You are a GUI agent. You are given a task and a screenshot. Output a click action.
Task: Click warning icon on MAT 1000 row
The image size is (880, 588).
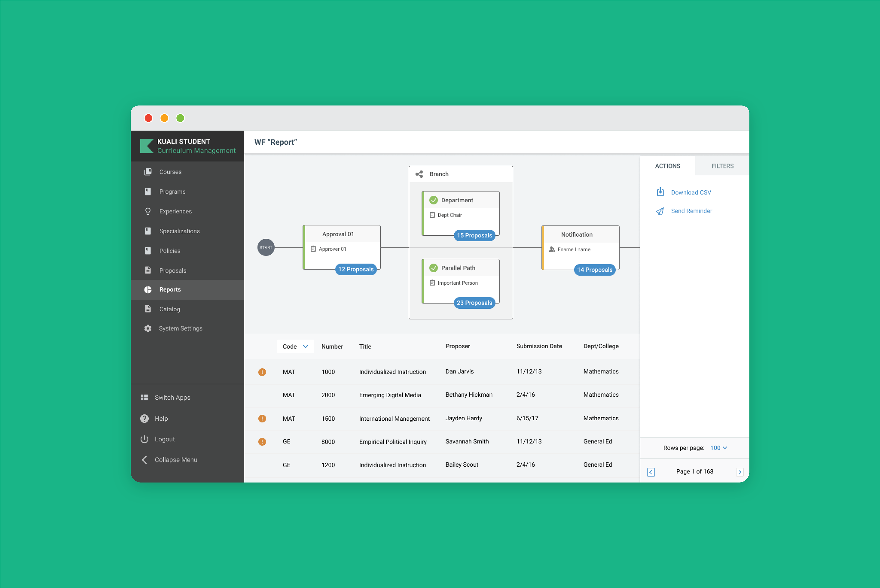(x=262, y=372)
